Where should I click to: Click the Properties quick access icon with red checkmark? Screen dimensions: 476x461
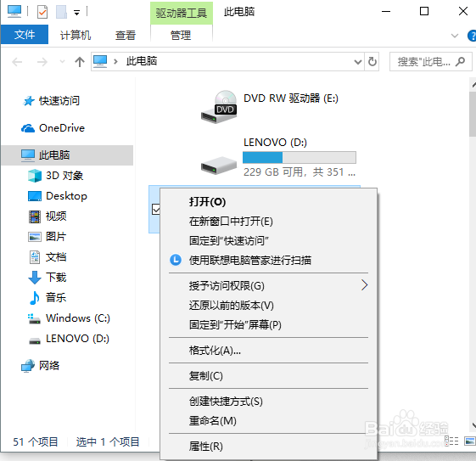[x=42, y=12]
